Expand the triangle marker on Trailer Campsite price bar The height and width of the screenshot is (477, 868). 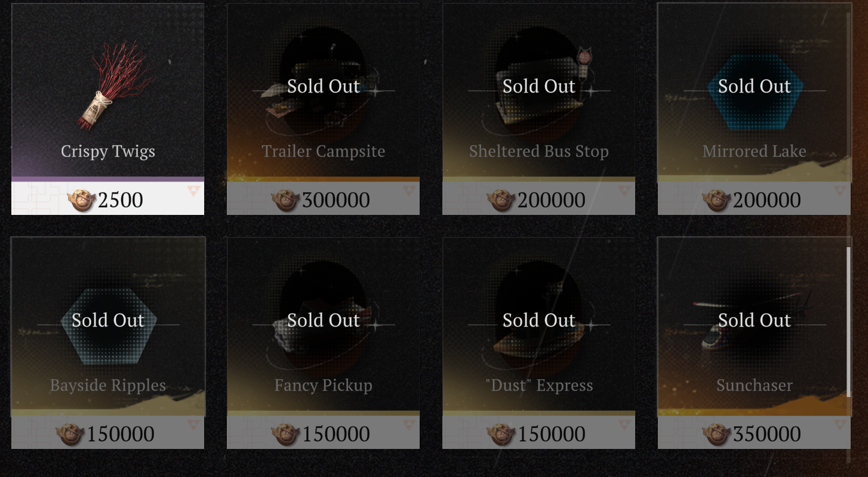(x=408, y=191)
